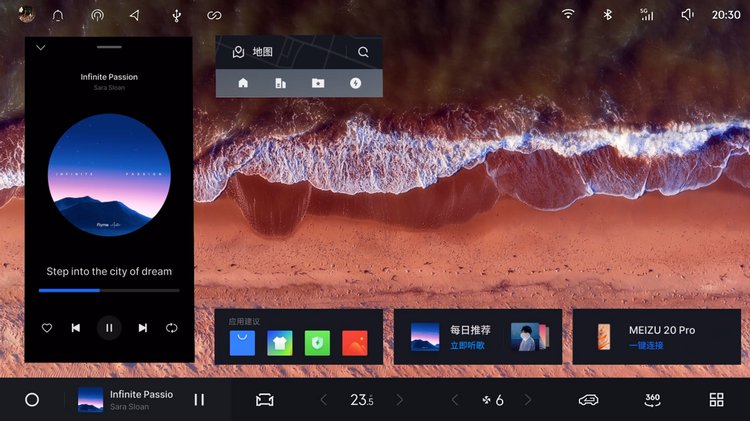Find charging stations with the lightning icon

tap(355, 83)
